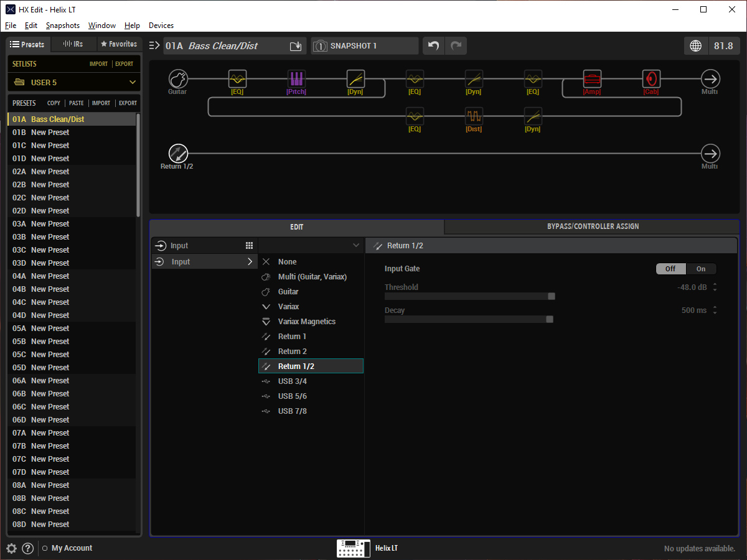
Task: Select the Amp block
Action: point(592,79)
